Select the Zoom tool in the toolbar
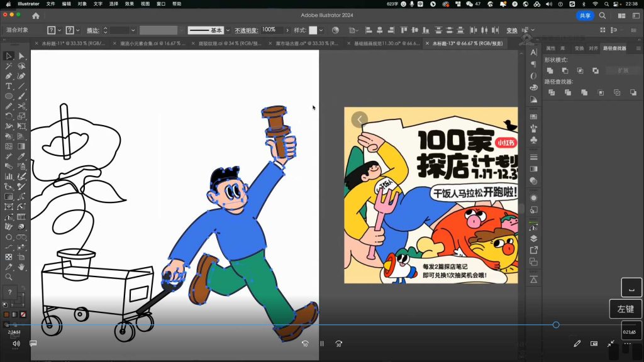This screenshot has width=644, height=362. 7,275
